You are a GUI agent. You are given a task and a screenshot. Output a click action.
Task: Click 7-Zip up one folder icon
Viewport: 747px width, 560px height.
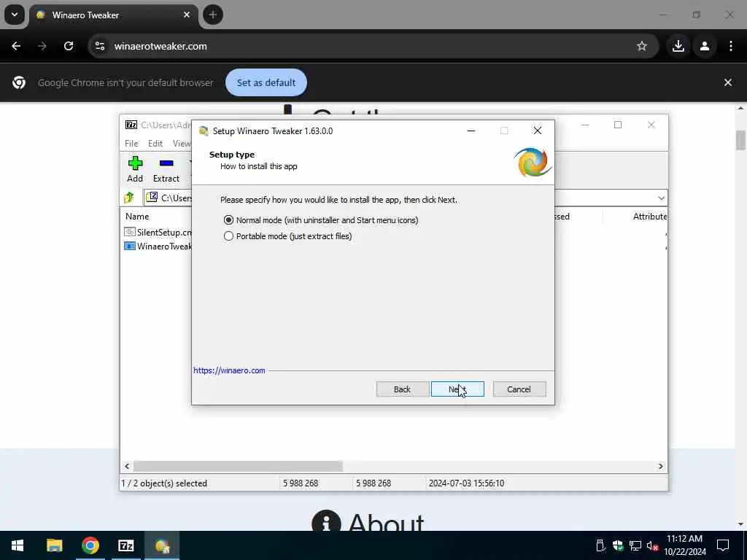click(x=129, y=198)
